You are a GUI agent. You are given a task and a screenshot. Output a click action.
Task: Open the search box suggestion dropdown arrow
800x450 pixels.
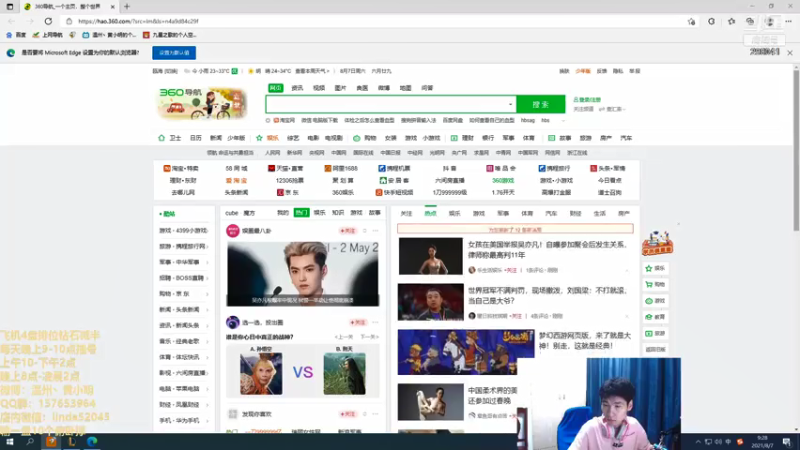click(x=510, y=105)
